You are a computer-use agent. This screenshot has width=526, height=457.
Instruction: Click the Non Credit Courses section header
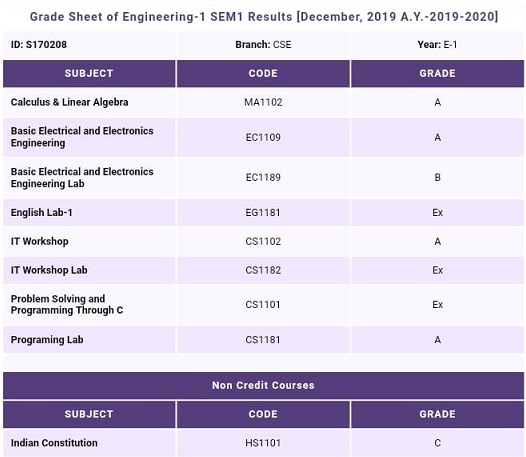pos(263,385)
